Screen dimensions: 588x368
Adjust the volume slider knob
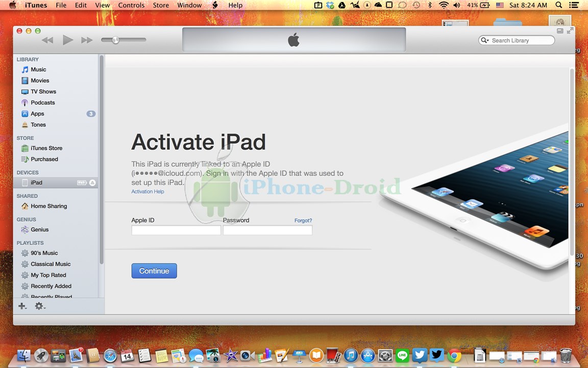[115, 40]
